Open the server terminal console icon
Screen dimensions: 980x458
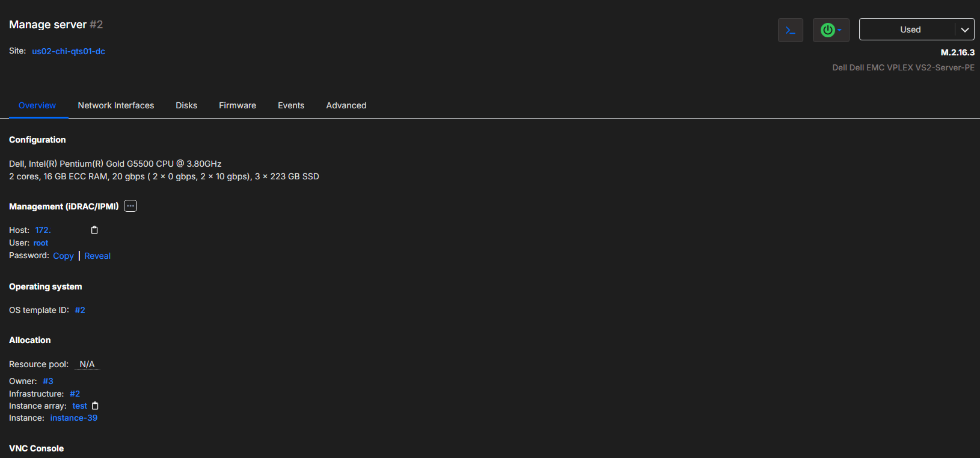click(x=790, y=30)
